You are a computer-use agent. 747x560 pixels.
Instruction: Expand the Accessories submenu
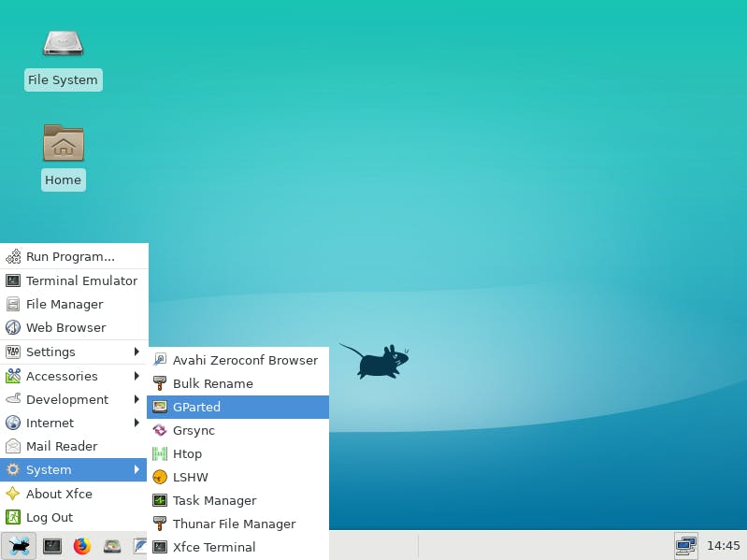pyautogui.click(x=74, y=376)
